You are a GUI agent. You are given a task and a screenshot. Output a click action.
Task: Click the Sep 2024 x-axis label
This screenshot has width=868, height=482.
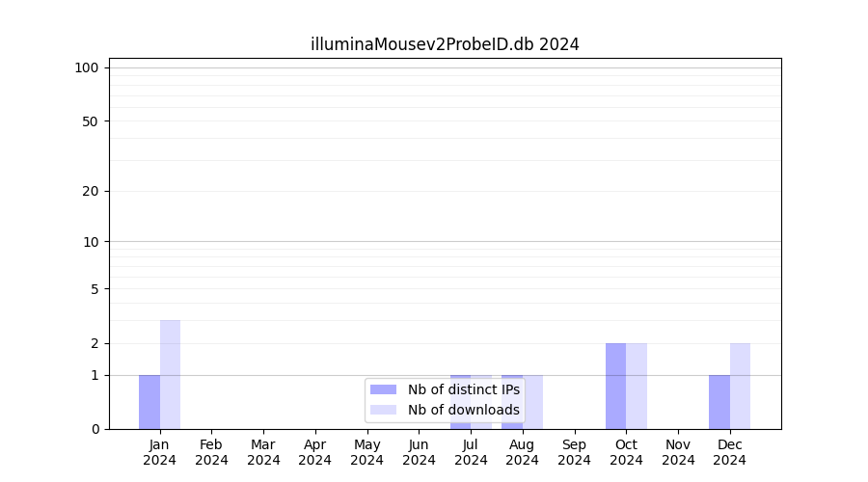(574, 452)
